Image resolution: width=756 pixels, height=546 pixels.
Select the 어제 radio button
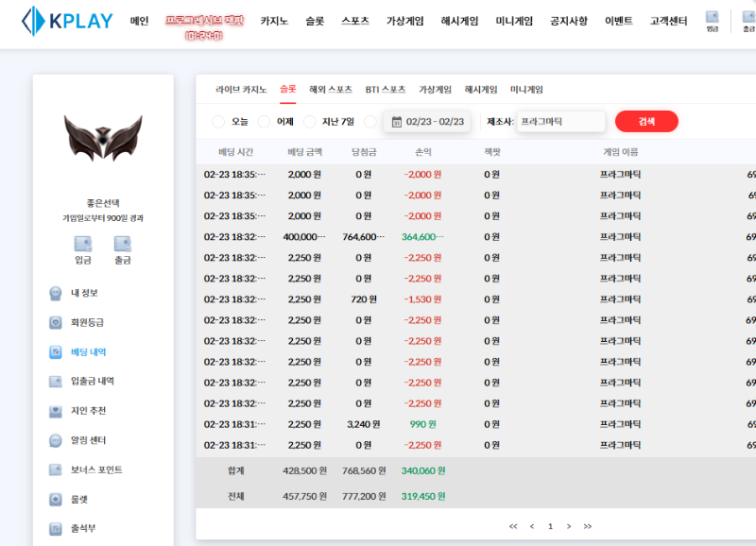coord(264,122)
